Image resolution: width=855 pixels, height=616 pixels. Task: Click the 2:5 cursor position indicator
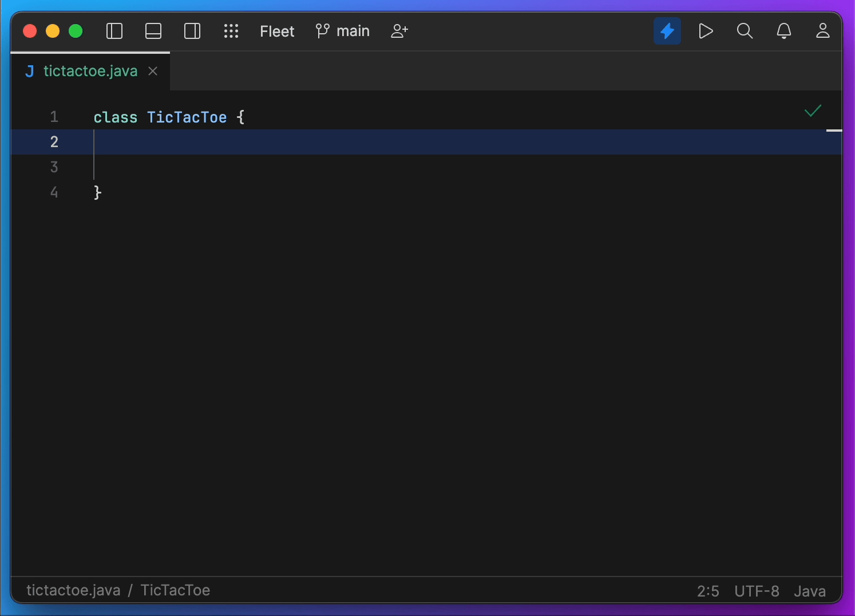click(x=708, y=591)
